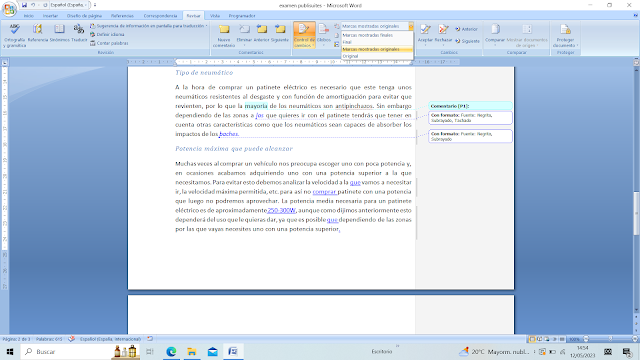This screenshot has width=640, height=360.
Task: Delete comment with Eliminar
Action: tap(244, 36)
